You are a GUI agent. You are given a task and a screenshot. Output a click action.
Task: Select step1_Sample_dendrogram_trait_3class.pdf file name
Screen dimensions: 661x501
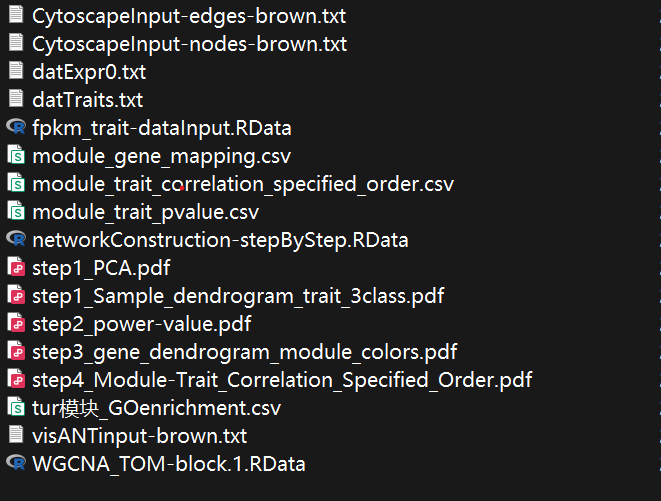pyautogui.click(x=238, y=296)
